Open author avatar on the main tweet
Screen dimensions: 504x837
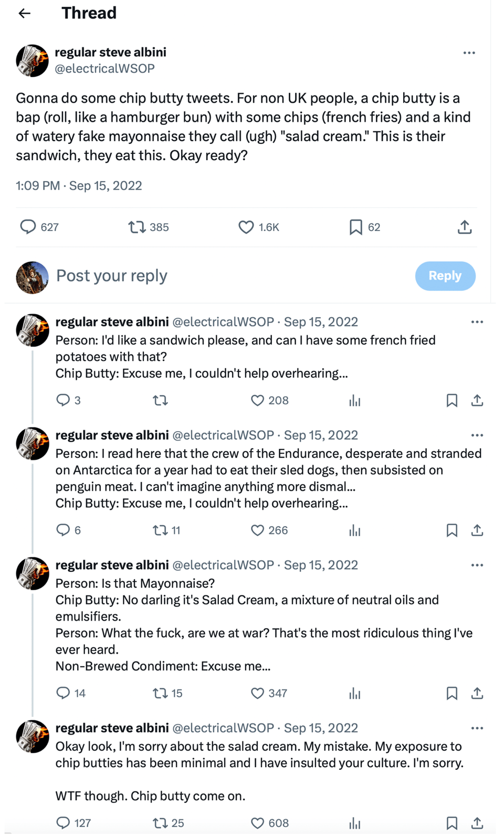pos(33,61)
